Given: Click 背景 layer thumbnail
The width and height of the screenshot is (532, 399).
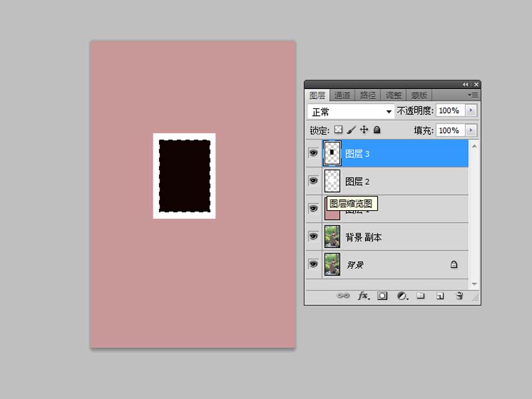Looking at the screenshot, I should click(x=332, y=264).
